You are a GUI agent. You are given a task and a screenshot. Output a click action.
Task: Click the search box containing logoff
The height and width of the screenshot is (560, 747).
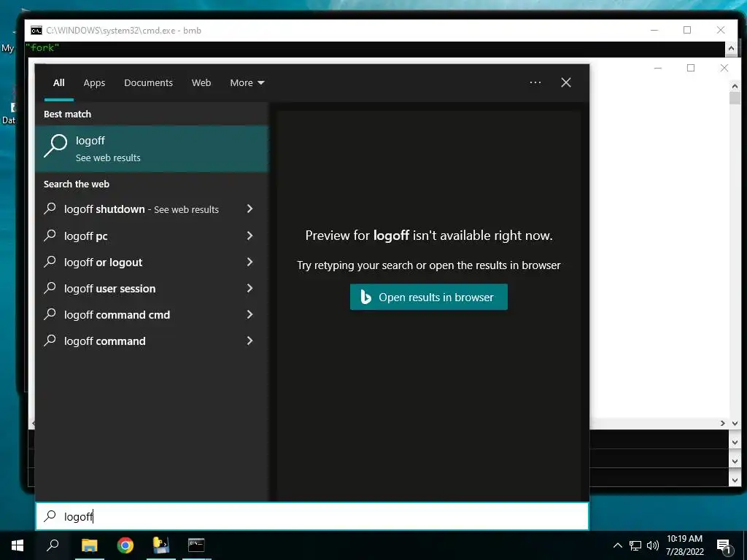[x=312, y=516]
